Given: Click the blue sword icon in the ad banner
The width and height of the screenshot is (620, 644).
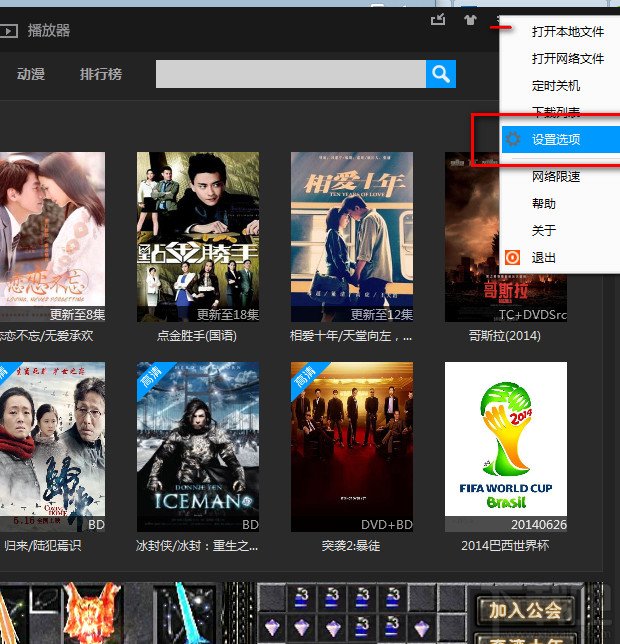Looking at the screenshot, I should 185,613.
